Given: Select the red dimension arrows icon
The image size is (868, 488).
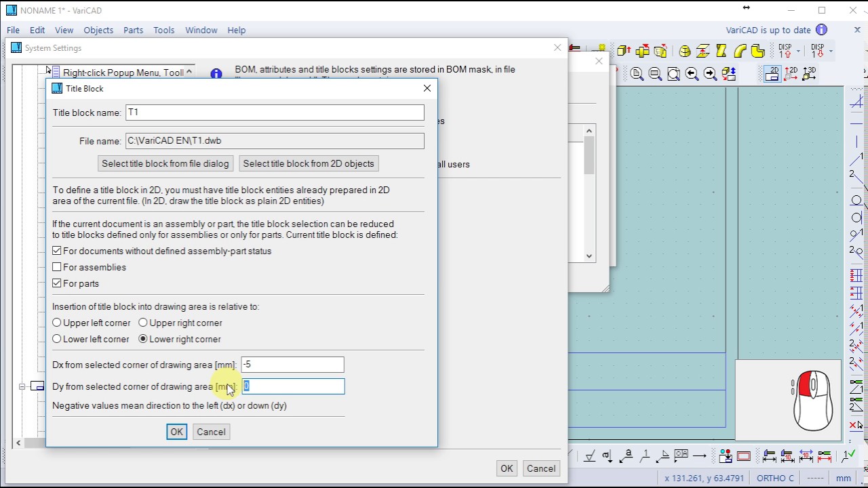Looking at the screenshot, I should [825, 456].
